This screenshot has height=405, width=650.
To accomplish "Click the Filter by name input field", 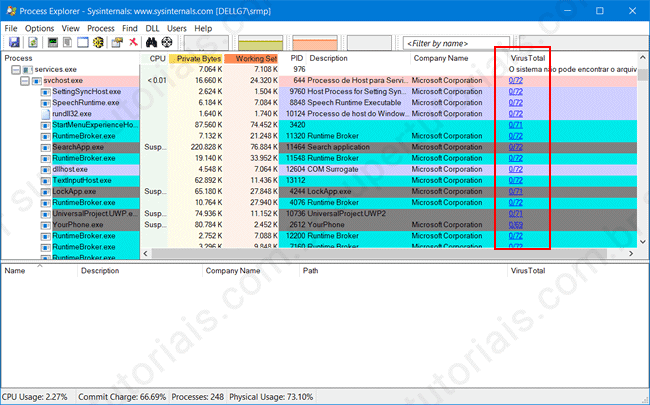I will click(x=446, y=43).
